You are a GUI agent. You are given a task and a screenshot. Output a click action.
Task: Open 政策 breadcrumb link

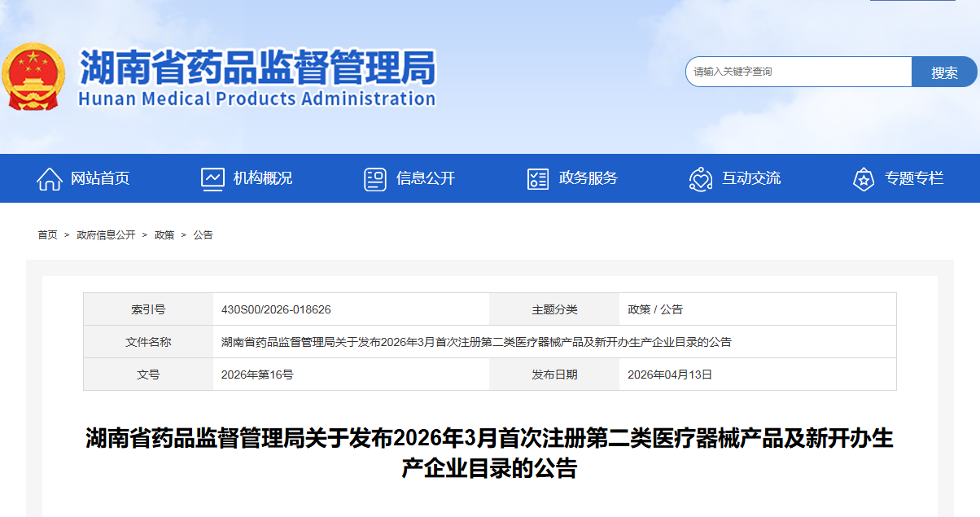point(164,234)
